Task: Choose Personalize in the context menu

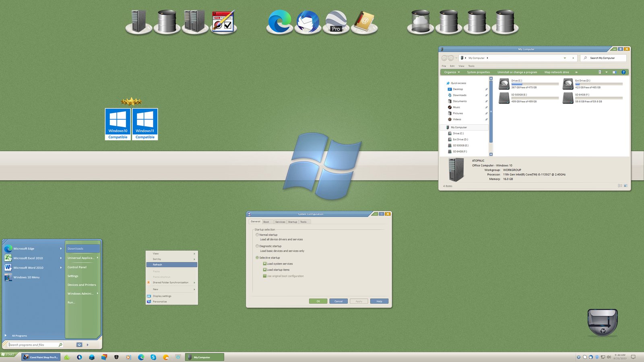Action: coord(172,302)
